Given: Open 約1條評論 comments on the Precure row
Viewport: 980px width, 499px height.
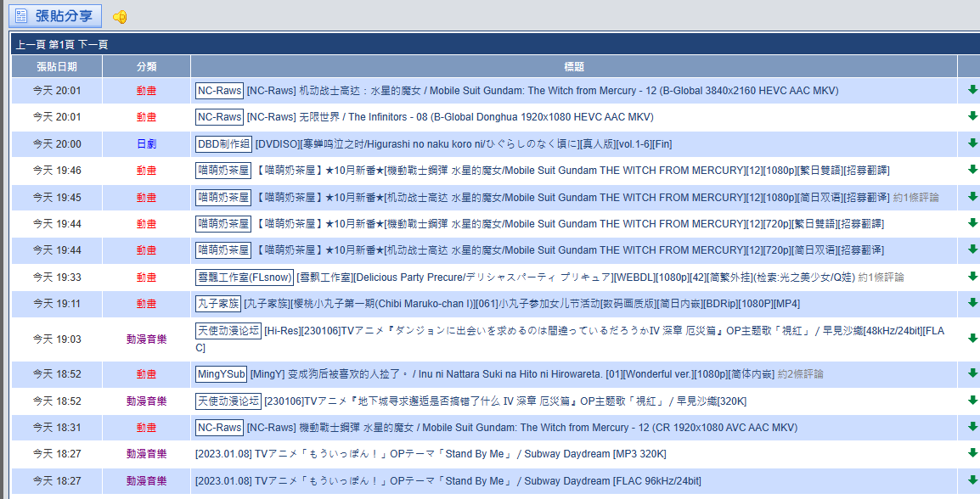Looking at the screenshot, I should [881, 277].
